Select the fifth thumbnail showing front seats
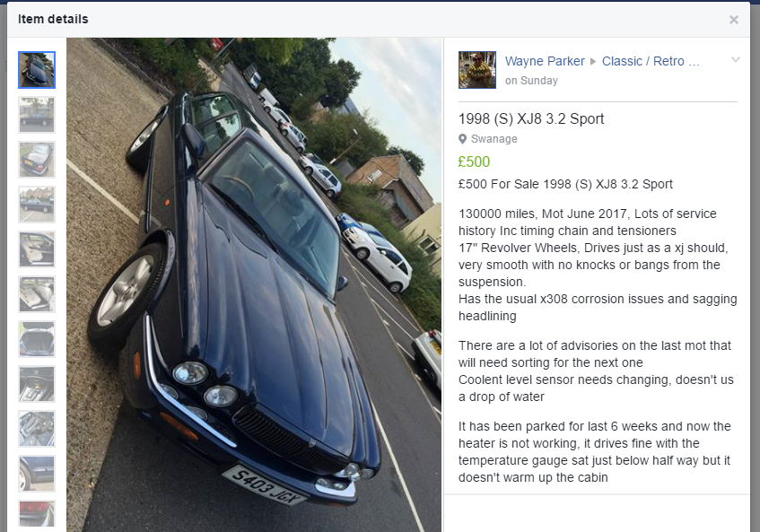Viewport: 760px width, 532px height. (37, 249)
